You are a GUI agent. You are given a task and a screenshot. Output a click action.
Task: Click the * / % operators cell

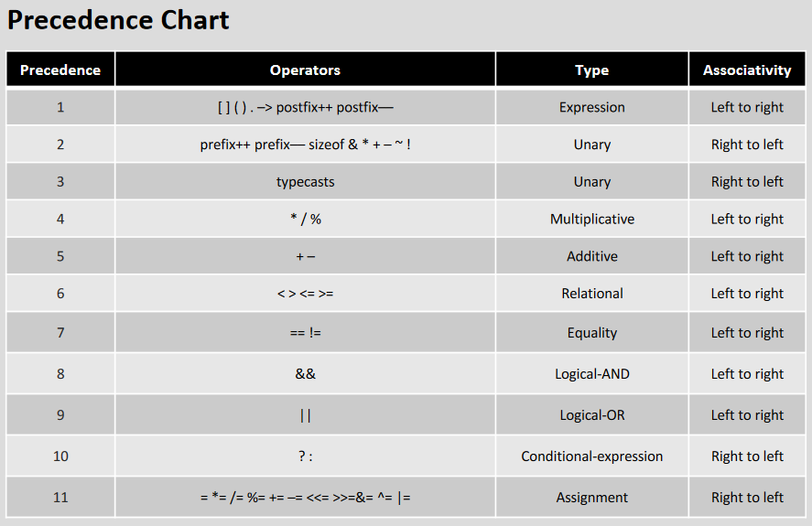click(305, 219)
